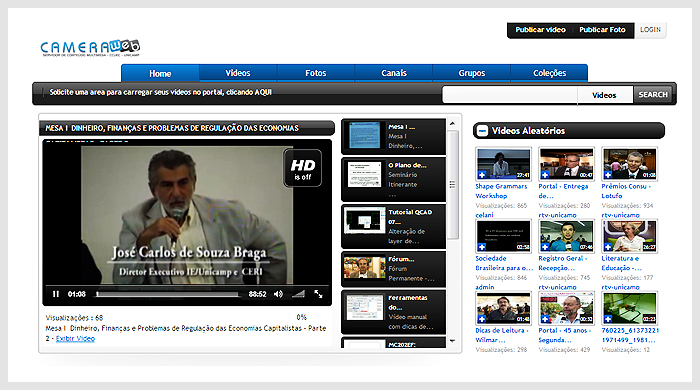Collapse the Vídeos Aleatórios panel minus icon
The height and width of the screenshot is (390, 700).
[482, 131]
